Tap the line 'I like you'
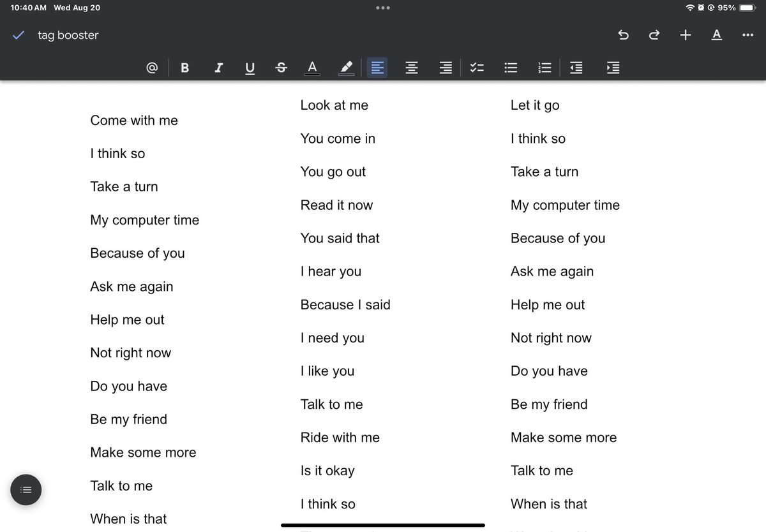Screen dimensions: 766x532 point(327,371)
